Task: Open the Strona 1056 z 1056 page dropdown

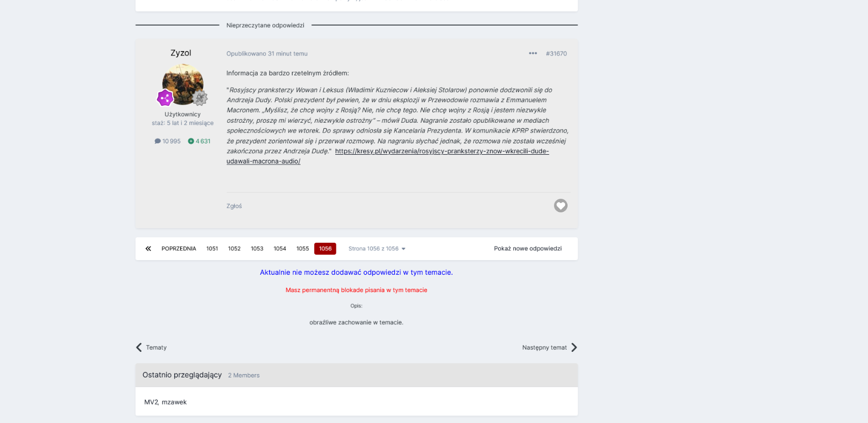Action: coord(376,249)
